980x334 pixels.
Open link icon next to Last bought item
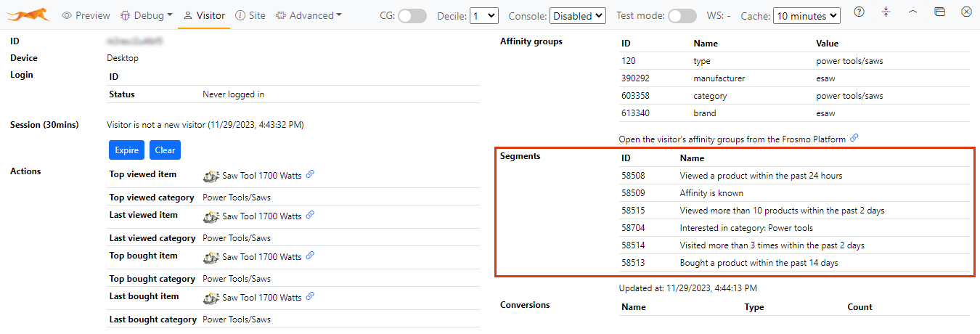[x=310, y=296]
